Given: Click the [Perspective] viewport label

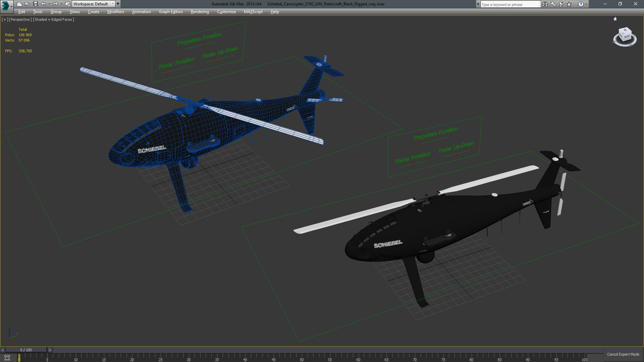Looking at the screenshot, I should click(20, 19).
